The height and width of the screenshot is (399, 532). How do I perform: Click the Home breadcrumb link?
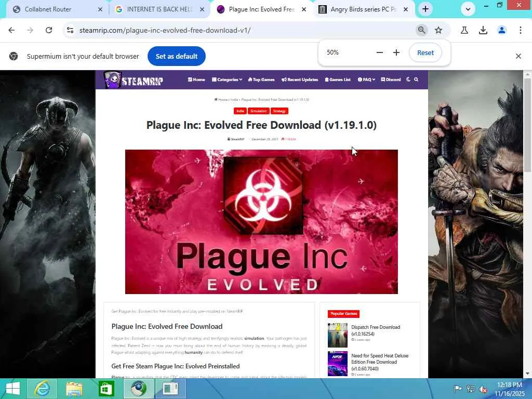[x=221, y=100]
